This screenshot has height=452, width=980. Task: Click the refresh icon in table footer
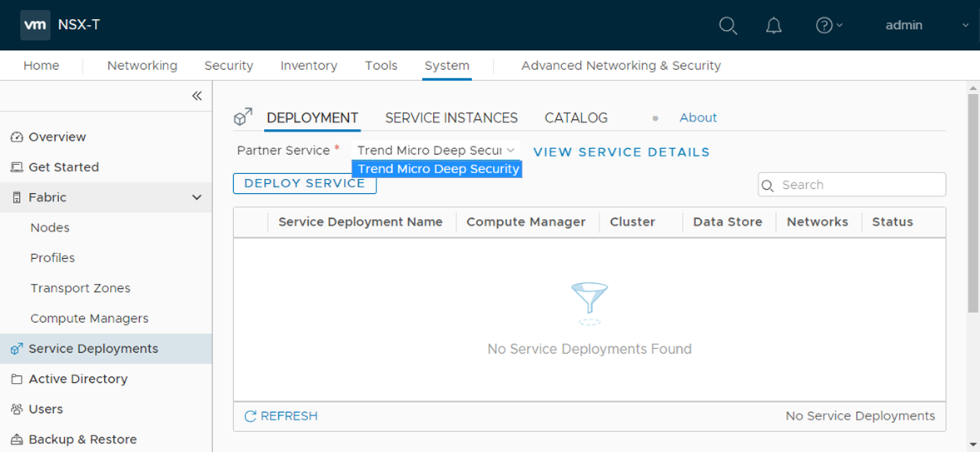[x=250, y=416]
